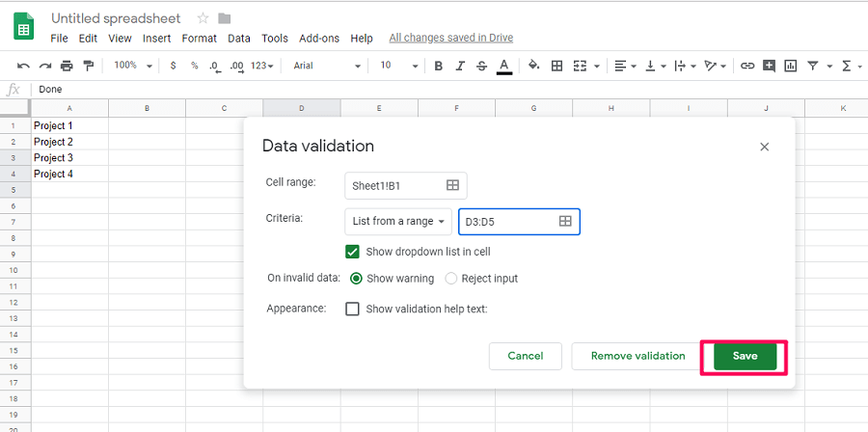
Task: Select the Paint format roller icon
Action: click(88, 66)
